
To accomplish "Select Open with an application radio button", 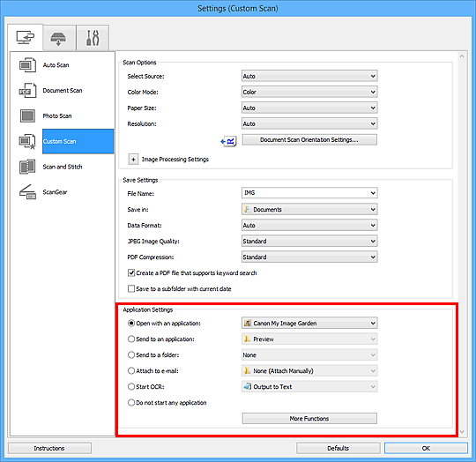I will pyautogui.click(x=131, y=324).
